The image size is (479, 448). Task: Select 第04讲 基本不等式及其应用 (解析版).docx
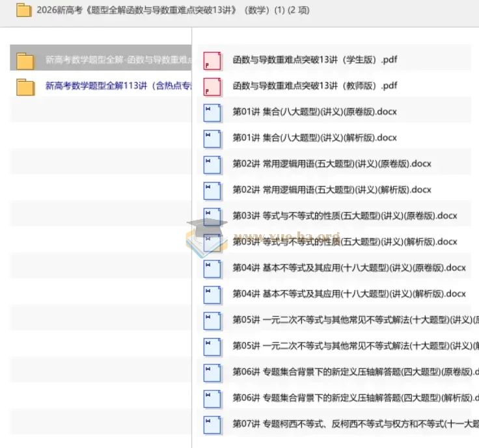pos(349,294)
